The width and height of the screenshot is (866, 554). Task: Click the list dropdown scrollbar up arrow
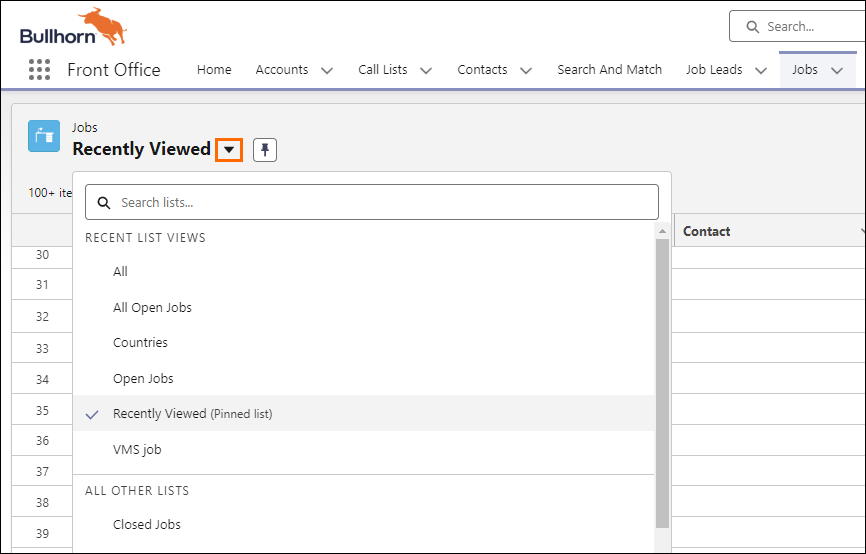tap(662, 231)
